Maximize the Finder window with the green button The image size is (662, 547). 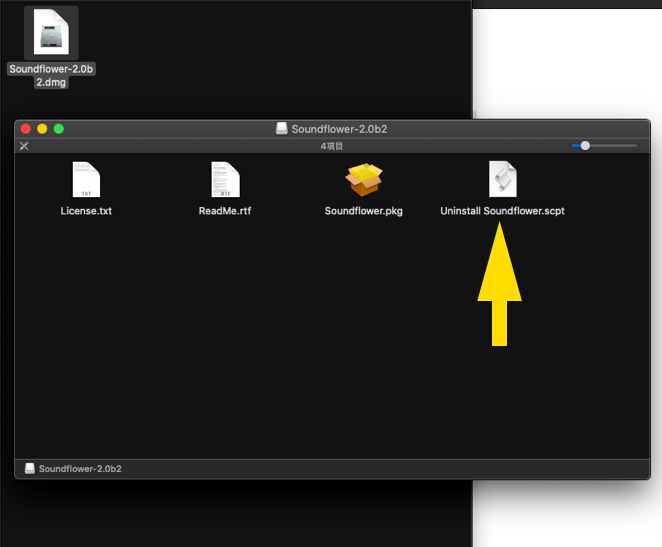point(59,129)
